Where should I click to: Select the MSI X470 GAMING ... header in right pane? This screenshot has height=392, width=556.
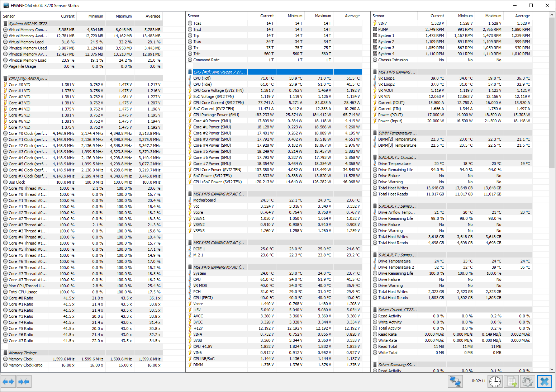452,72
